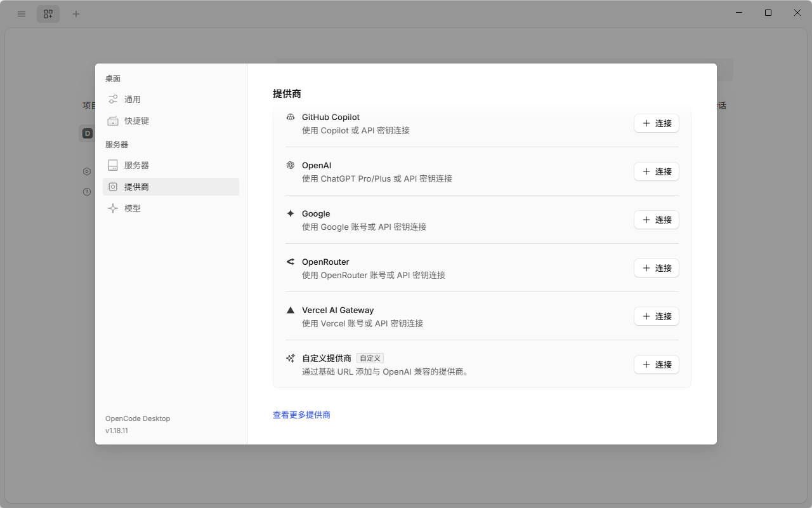This screenshot has width=812, height=508.
Task: Click the OpenRouter logo icon
Action: [x=291, y=262]
